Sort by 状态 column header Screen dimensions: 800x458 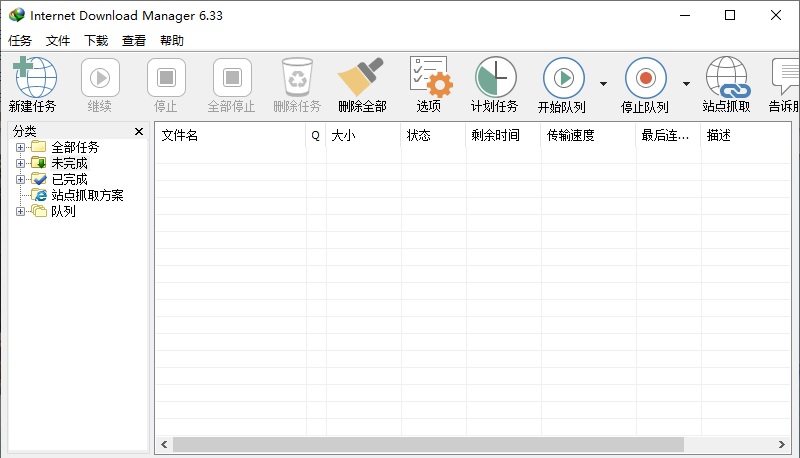pos(433,135)
